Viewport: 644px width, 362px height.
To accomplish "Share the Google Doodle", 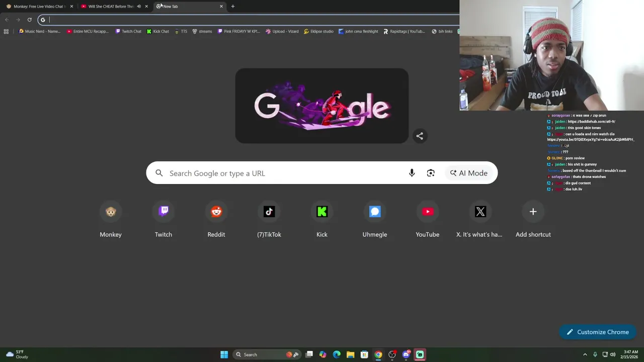I will (x=420, y=136).
